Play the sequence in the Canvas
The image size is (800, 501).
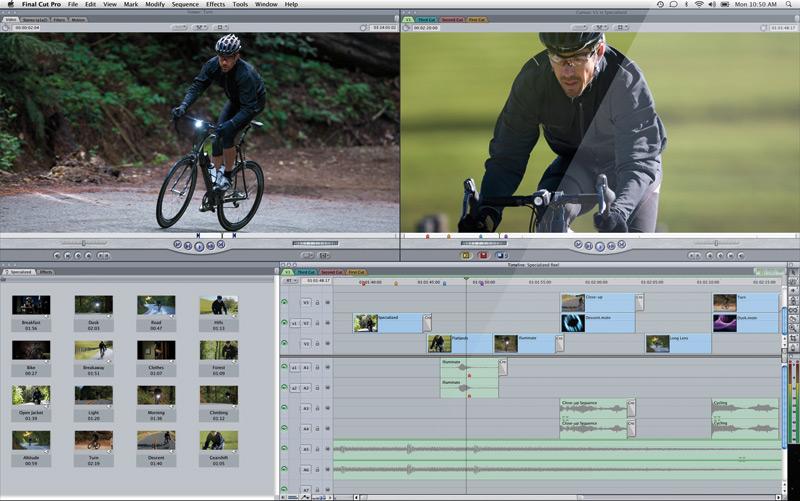click(x=600, y=246)
